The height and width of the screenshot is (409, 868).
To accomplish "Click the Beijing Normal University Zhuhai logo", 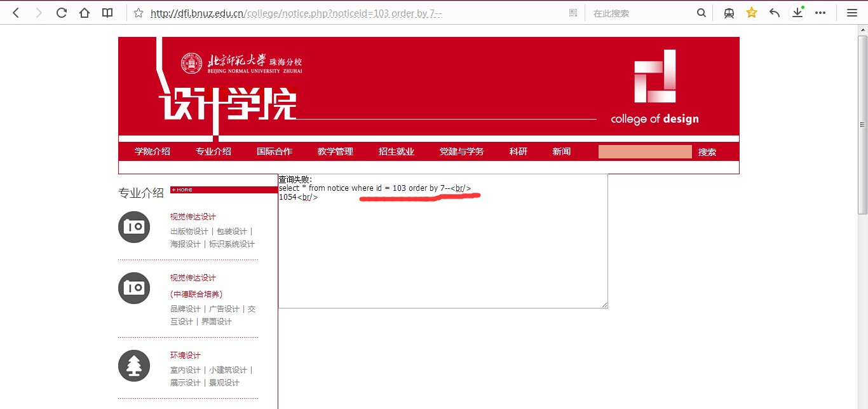I will 241,63.
